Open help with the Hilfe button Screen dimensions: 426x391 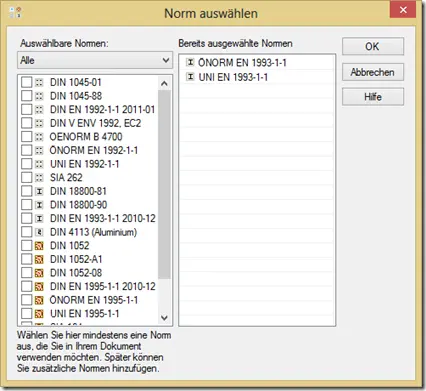[373, 97]
